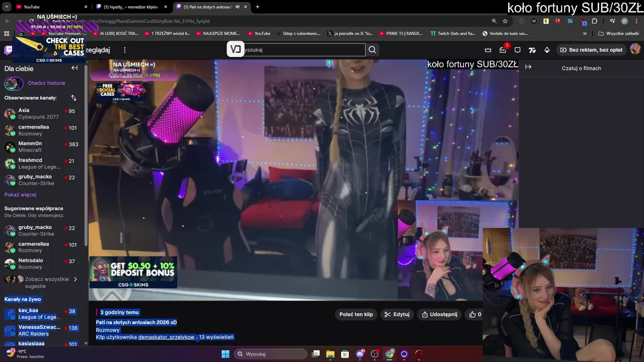Open tab search dropdown arrow
This screenshot has height=362, width=644.
pos(7,7)
